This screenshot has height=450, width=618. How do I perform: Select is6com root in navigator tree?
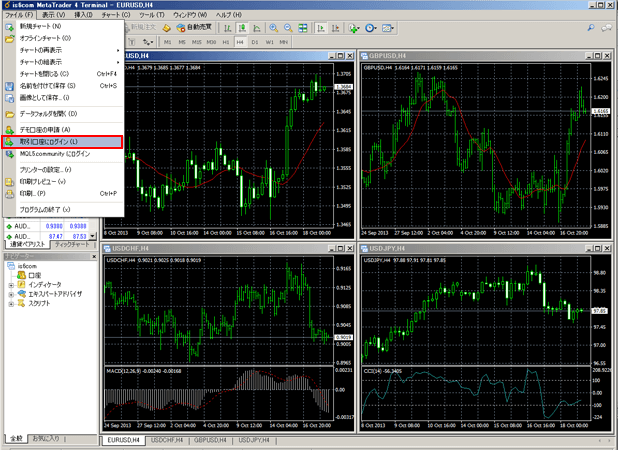pyautogui.click(x=27, y=266)
